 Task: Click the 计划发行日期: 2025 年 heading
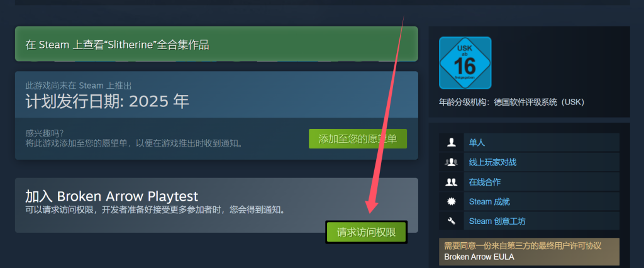point(107,101)
